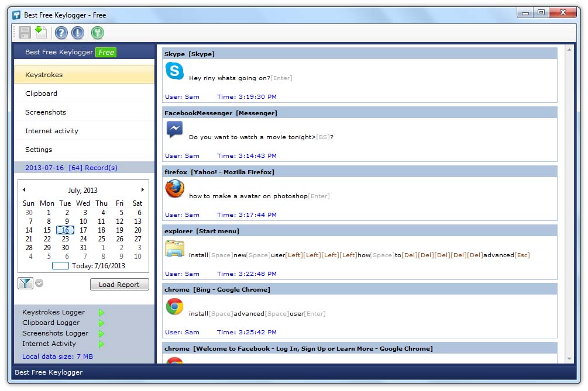Toggle Screenshots Logger play arrow
588x391 pixels.
[x=101, y=333]
